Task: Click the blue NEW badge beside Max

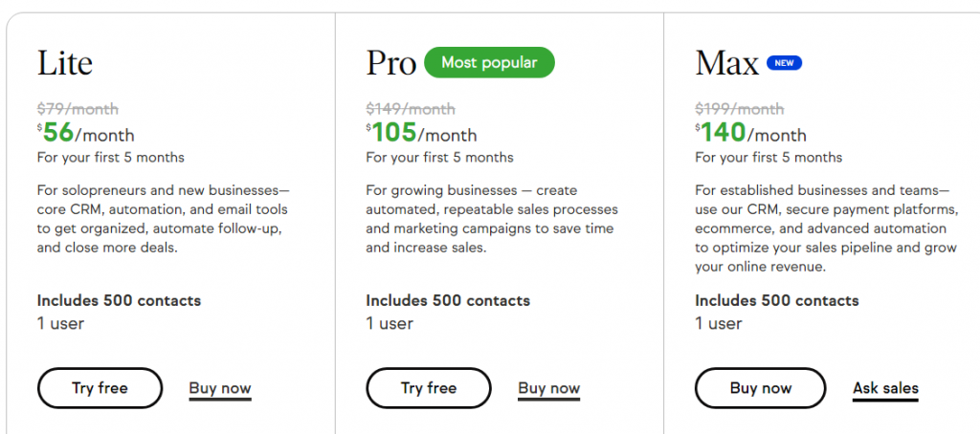Action: tap(785, 63)
